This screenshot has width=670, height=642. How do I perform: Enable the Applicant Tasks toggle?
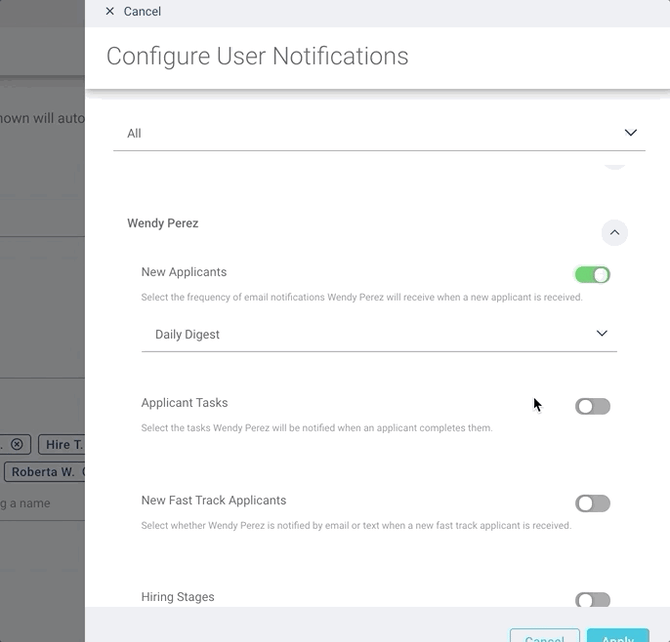[592, 406]
